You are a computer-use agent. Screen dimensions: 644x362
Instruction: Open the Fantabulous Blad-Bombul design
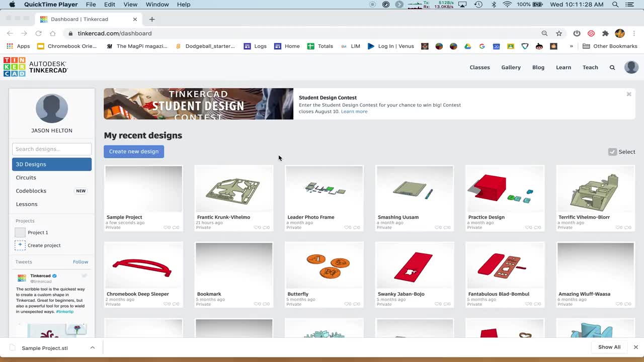pyautogui.click(x=505, y=266)
